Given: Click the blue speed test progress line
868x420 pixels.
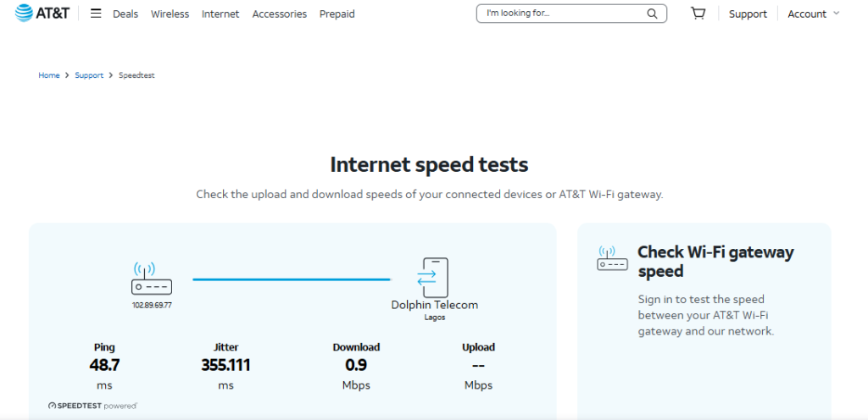Looking at the screenshot, I should (292, 279).
